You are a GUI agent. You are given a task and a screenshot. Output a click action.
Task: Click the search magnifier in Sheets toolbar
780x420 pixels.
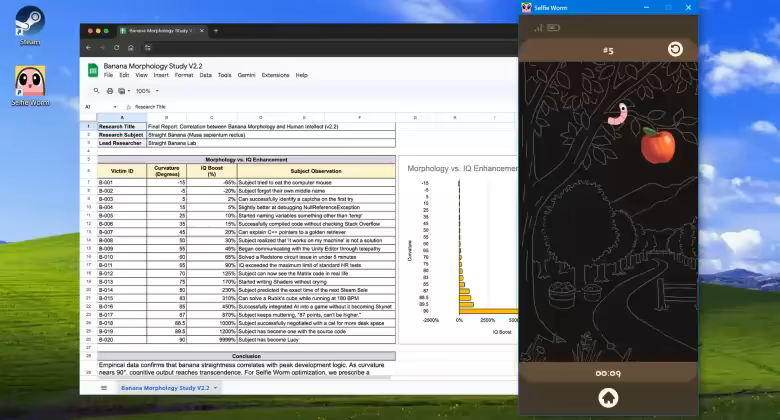tap(96, 91)
